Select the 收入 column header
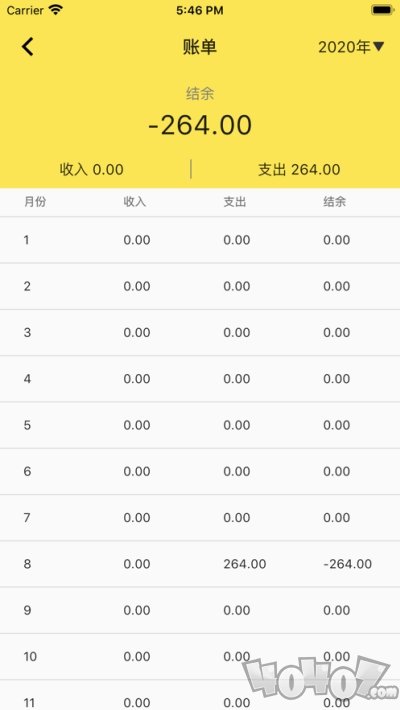The image size is (400, 710). tap(135, 202)
